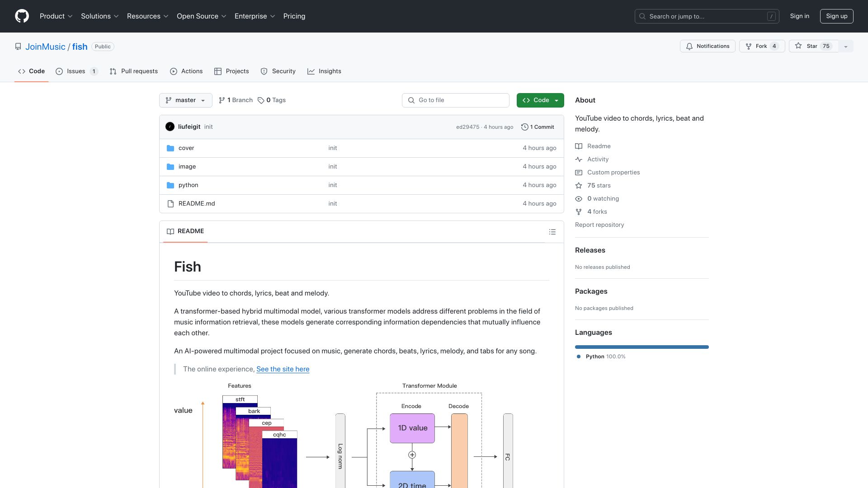The image size is (868, 488).
Task: Click the Python language bar
Action: 642,347
